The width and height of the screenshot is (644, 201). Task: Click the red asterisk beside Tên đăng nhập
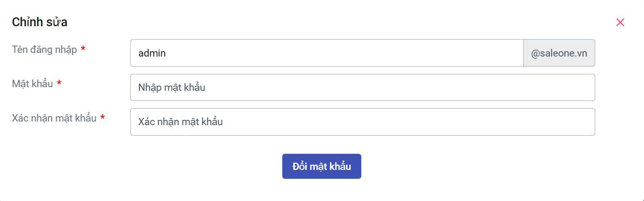83,49
